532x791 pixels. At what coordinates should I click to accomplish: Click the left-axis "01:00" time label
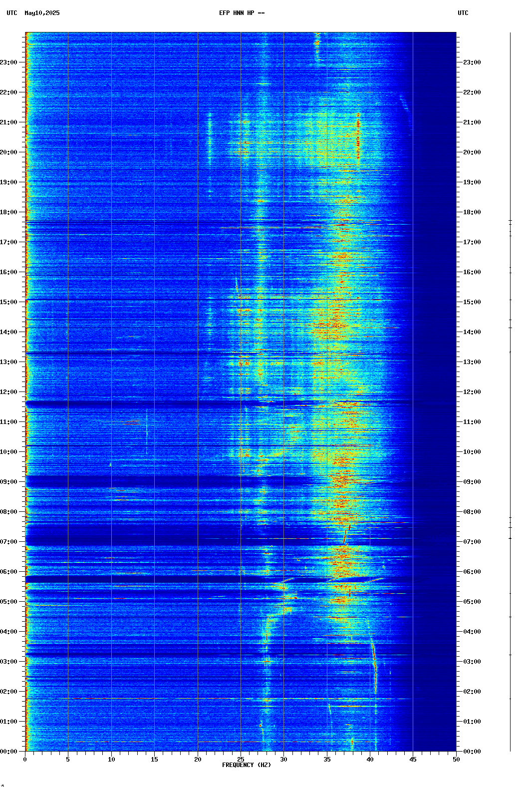click(8, 722)
